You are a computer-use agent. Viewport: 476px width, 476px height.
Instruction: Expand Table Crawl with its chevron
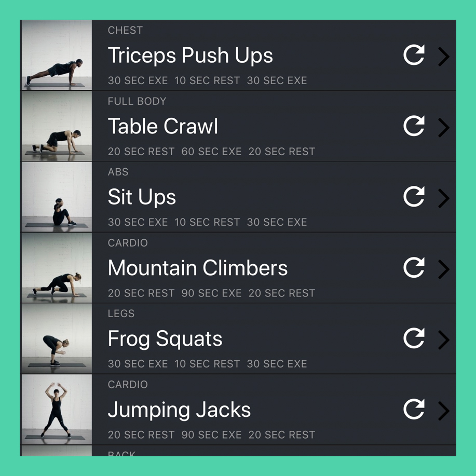click(x=443, y=128)
